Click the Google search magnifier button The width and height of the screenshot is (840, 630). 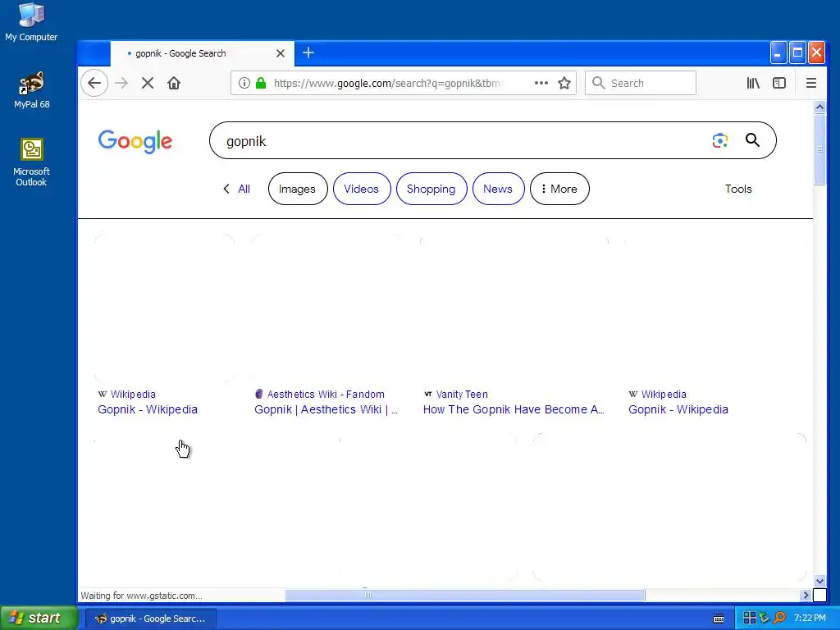point(753,140)
